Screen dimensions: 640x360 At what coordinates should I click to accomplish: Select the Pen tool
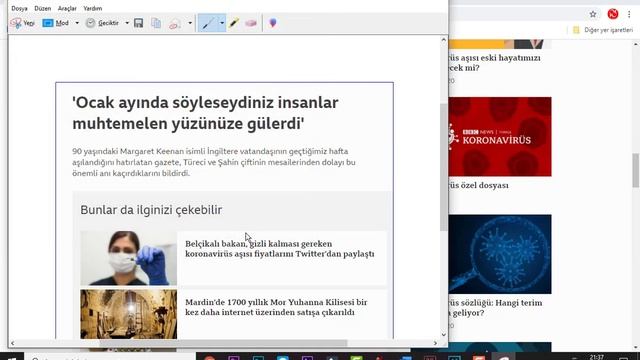click(x=208, y=23)
